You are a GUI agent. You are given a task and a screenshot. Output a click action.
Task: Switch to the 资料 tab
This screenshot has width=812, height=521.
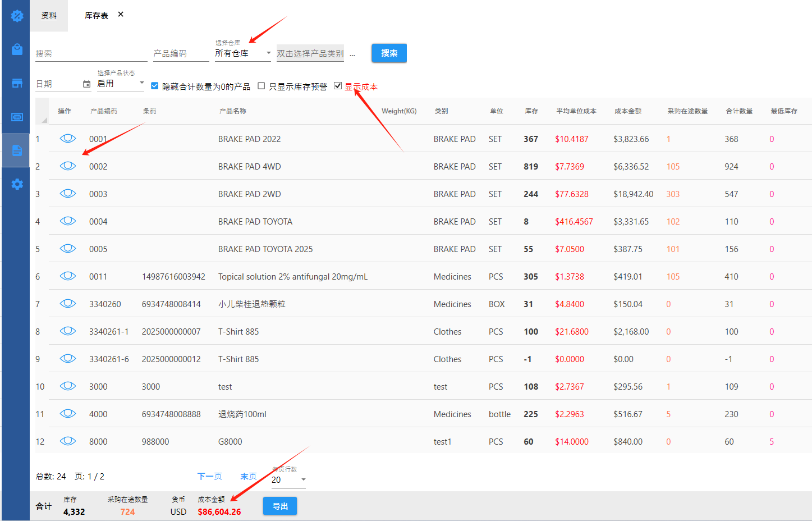tap(49, 16)
